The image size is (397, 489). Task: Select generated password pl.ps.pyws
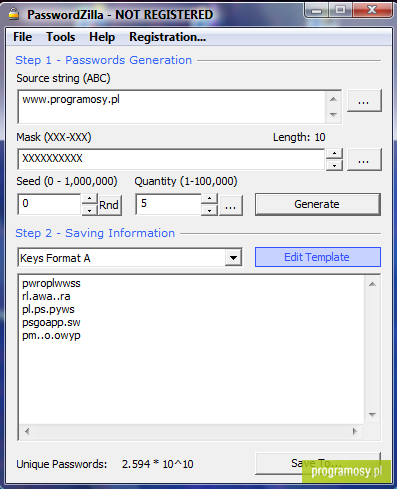click(48, 309)
